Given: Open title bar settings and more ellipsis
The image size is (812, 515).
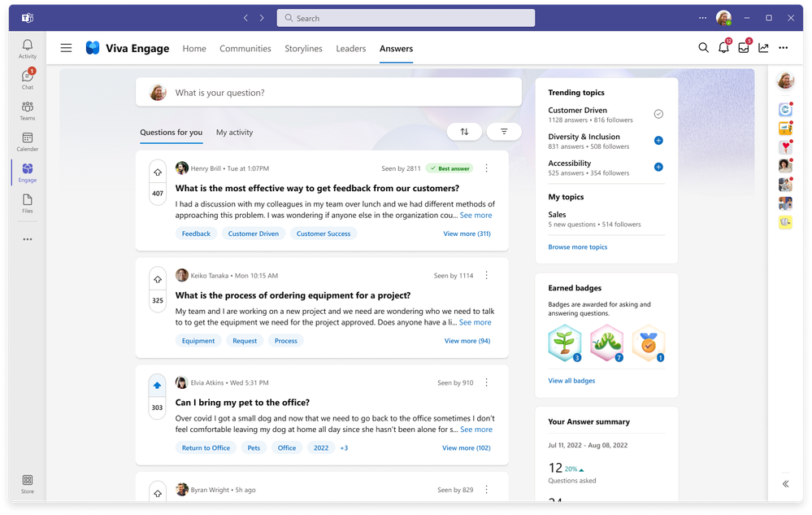Looking at the screenshot, I should tap(703, 18).
